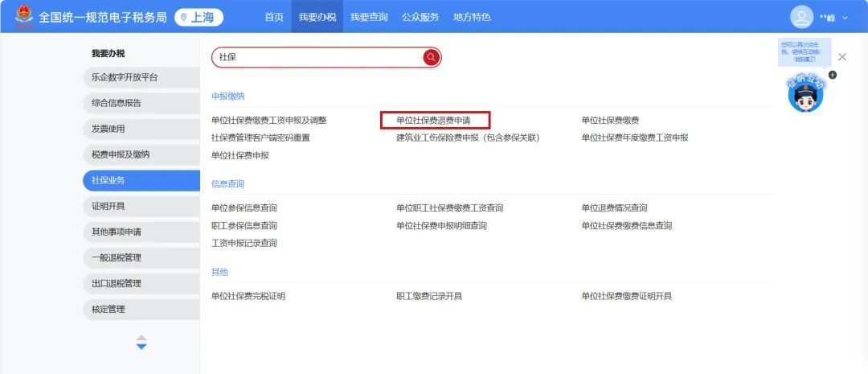
Task: Switch to the 我要查询 top menu
Action: [x=369, y=17]
